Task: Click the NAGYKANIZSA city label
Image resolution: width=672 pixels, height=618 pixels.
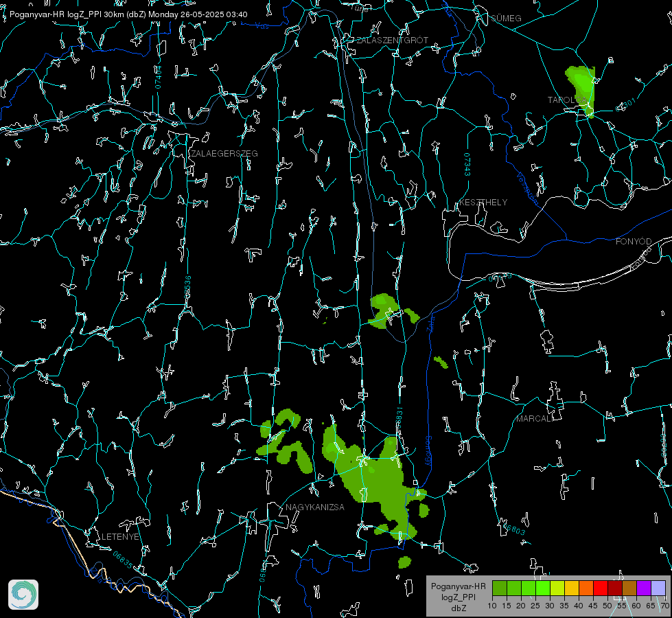Action: click(x=315, y=507)
